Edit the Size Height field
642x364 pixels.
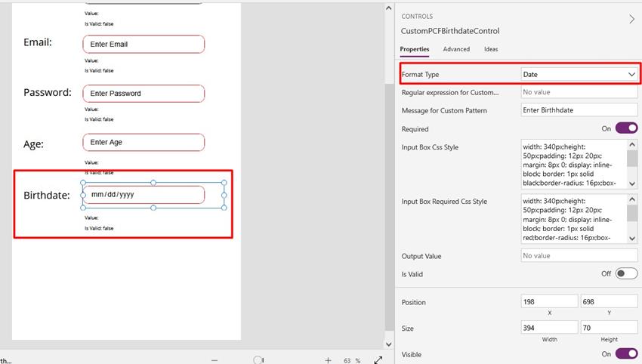coord(609,328)
